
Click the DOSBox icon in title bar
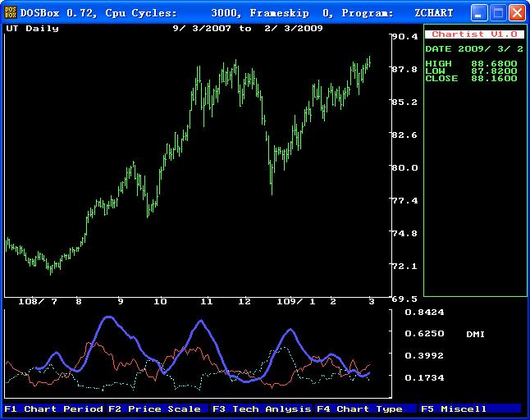pyautogui.click(x=10, y=13)
